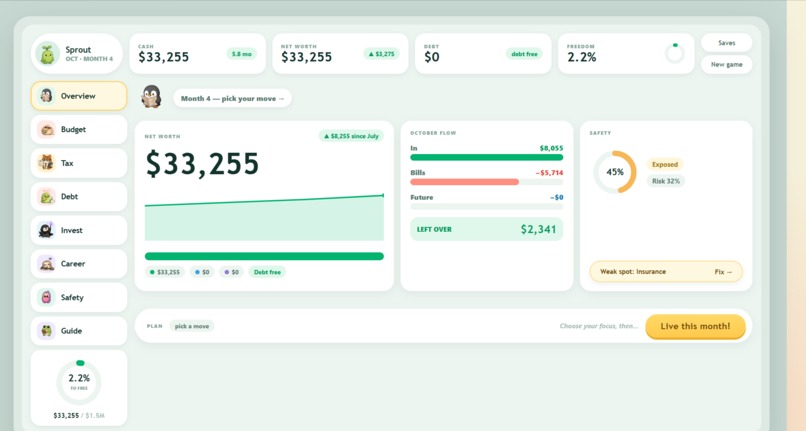Click the $3,275 net worth change badge
Image resolution: width=806 pixels, height=431 pixels.
[x=381, y=54]
